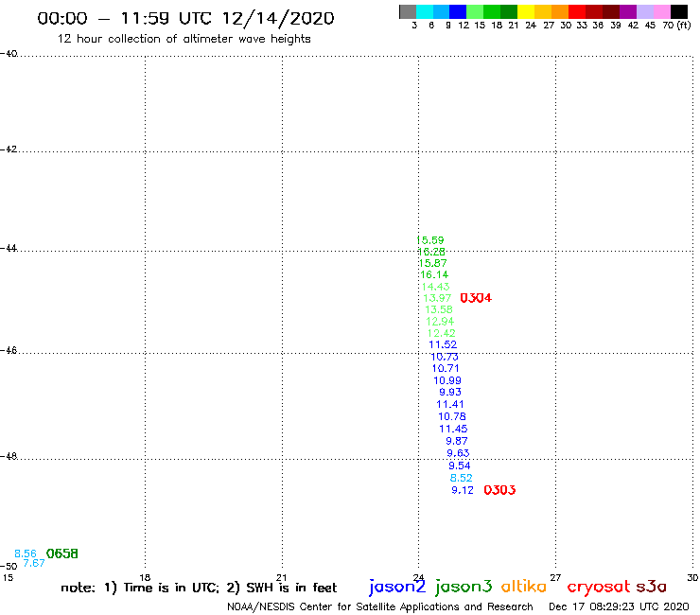Select the lavender swatch in the color scale

point(644,11)
